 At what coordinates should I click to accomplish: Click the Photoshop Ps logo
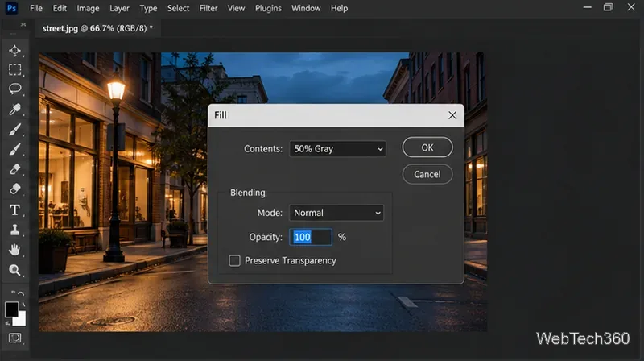[11, 8]
